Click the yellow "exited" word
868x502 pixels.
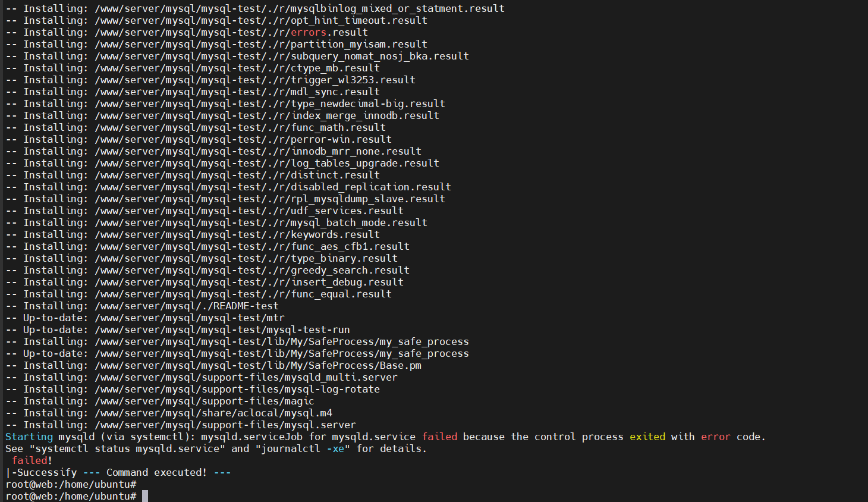647,437
